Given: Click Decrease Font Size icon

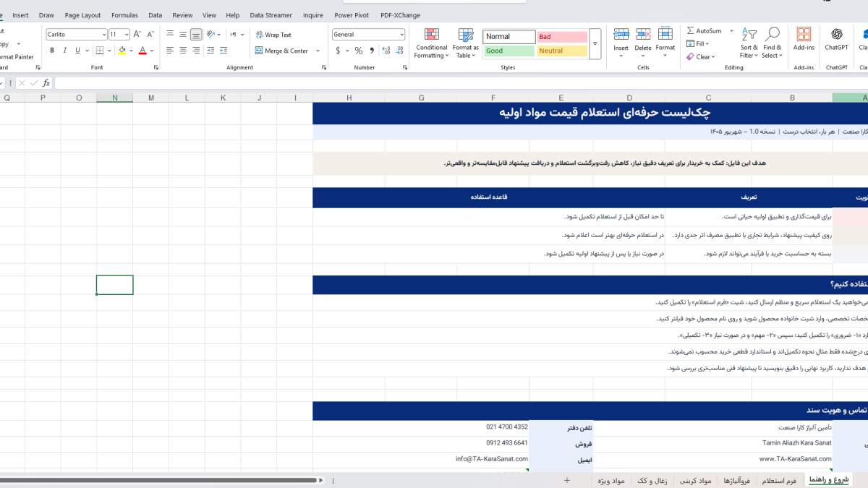Looking at the screenshot, I should 150,34.
